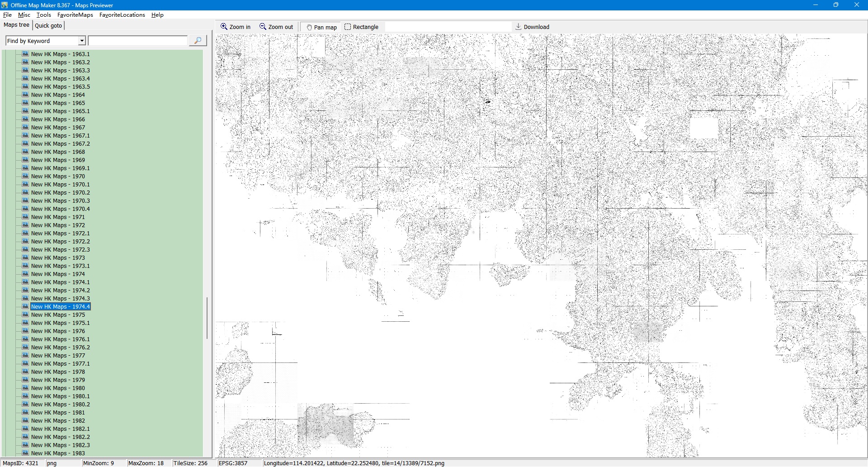Select the Pan map hand tool
This screenshot has width=868, height=467.
coord(310,27)
